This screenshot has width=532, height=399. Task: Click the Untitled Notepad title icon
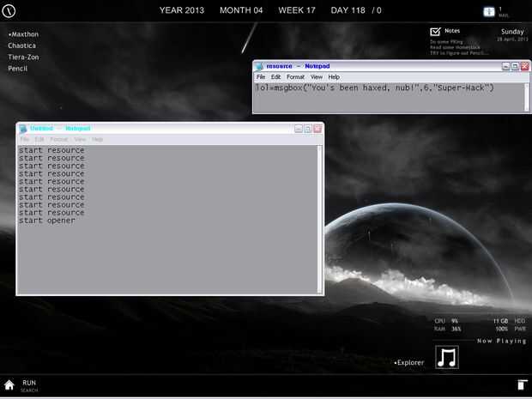pyautogui.click(x=22, y=129)
